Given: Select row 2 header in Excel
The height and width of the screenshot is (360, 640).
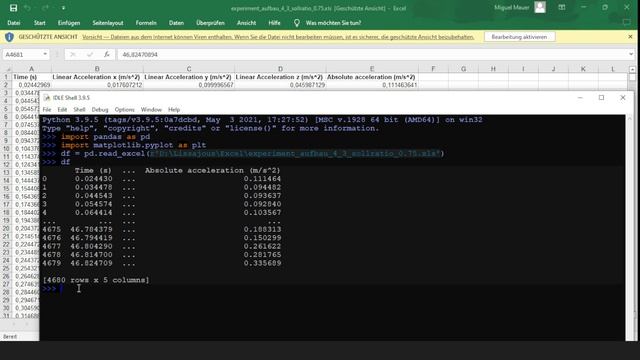Looking at the screenshot, I should point(6,85).
